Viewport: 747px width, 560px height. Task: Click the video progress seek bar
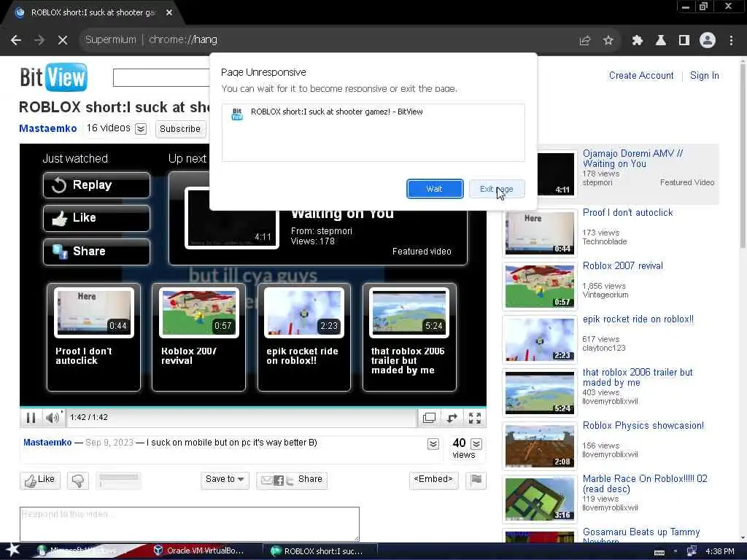253,407
